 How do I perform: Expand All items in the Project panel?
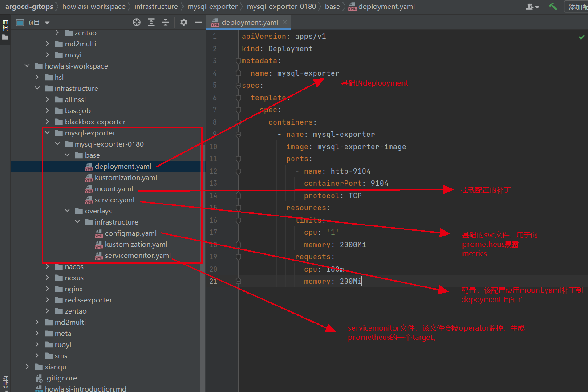point(151,21)
